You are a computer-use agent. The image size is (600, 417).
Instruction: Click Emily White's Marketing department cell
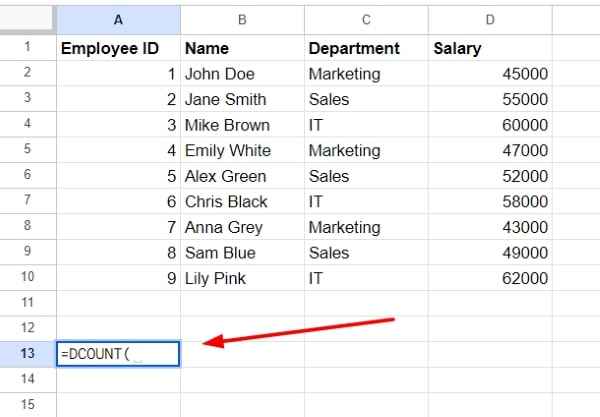(366, 150)
